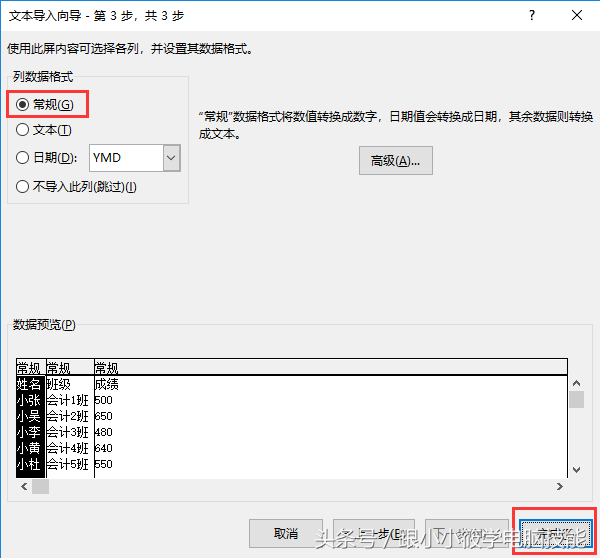
Task: Click the 小杜 cell in preview
Action: tap(29, 464)
